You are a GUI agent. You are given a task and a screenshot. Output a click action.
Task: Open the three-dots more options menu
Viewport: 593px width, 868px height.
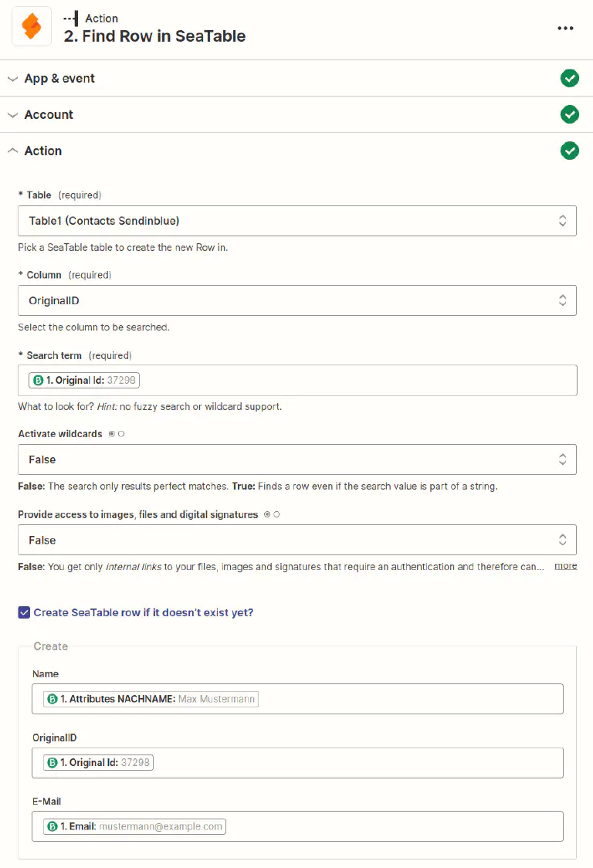click(565, 28)
